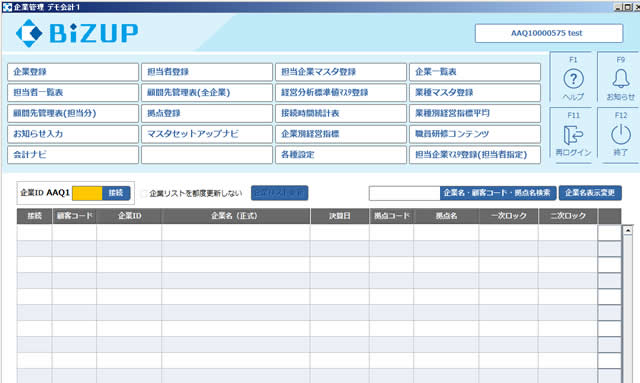The width and height of the screenshot is (640, 383).
Task: Open 各種設定 menu button
Action: point(341,155)
